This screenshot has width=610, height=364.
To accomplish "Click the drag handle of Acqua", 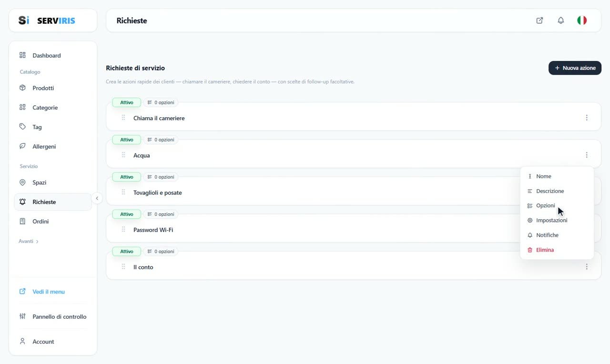I will [x=123, y=155].
